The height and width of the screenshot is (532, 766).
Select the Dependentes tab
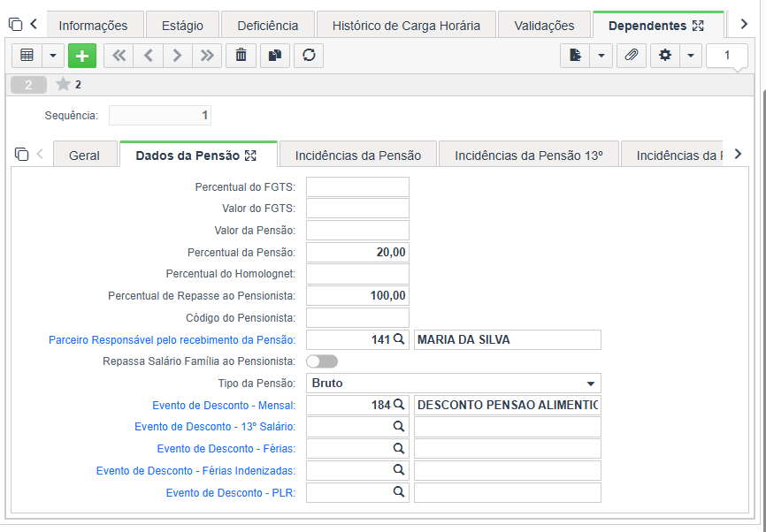pyautogui.click(x=647, y=26)
